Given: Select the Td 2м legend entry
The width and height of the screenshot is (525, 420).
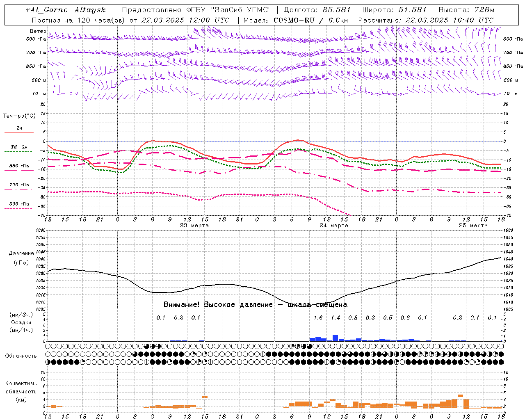Looking at the screenshot, I should [x=19, y=147].
